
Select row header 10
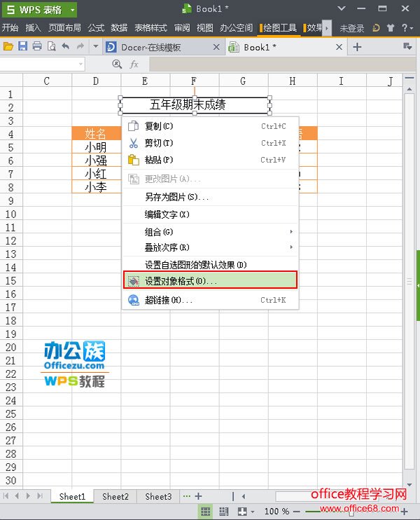11,214
